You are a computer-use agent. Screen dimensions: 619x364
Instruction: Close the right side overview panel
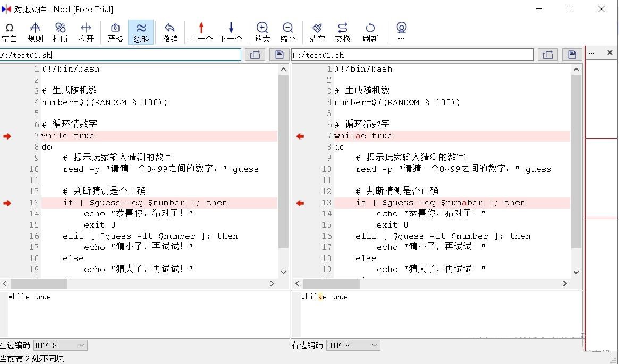[x=609, y=53]
